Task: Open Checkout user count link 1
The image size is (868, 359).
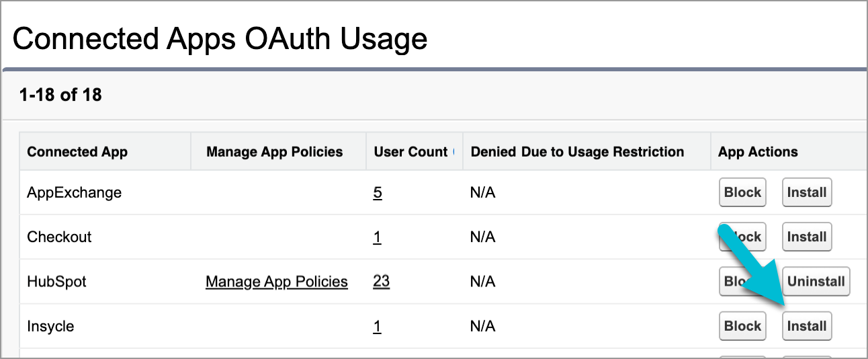Action: click(378, 237)
